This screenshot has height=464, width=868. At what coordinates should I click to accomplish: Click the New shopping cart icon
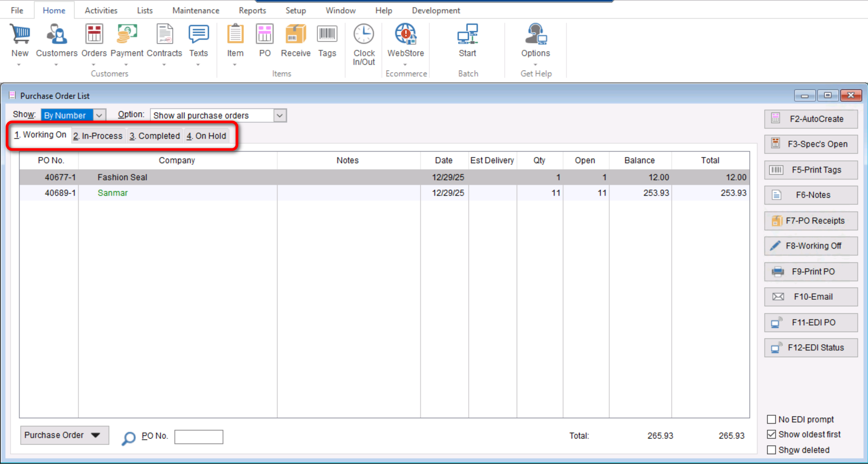pyautogui.click(x=20, y=35)
